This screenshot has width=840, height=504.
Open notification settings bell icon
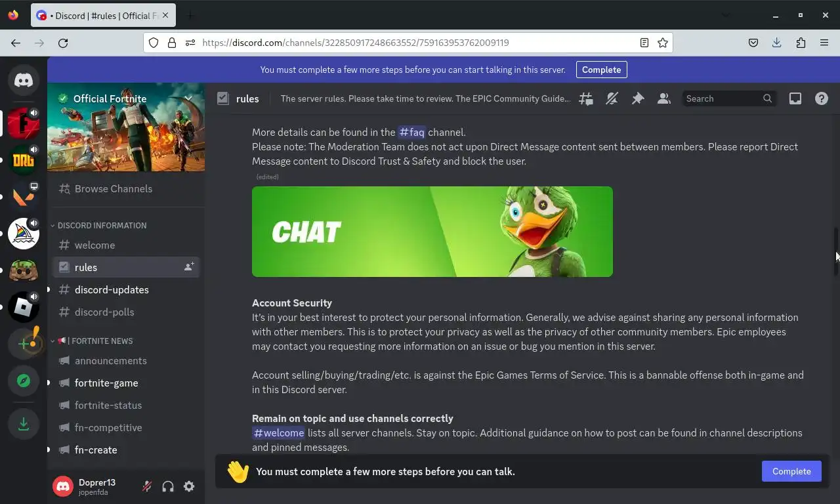pos(612,98)
